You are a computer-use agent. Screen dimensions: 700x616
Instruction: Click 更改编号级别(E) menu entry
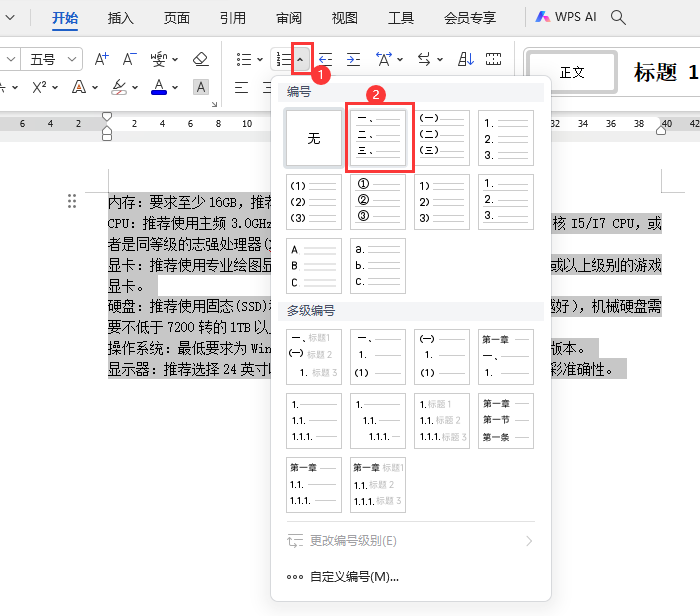coord(410,541)
